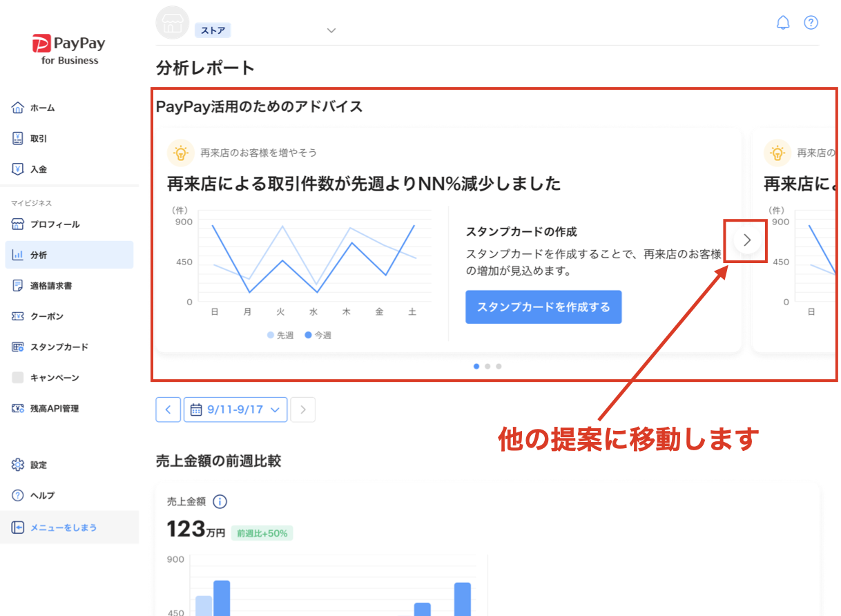This screenshot has width=841, height=616.
Task: Click the 123万円 sales amount
Action: coord(196,530)
